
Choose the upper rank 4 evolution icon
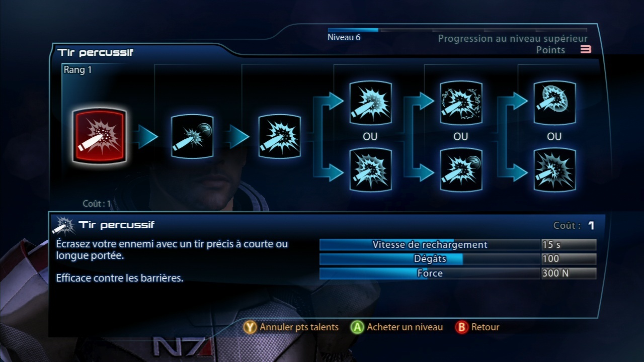click(x=371, y=103)
